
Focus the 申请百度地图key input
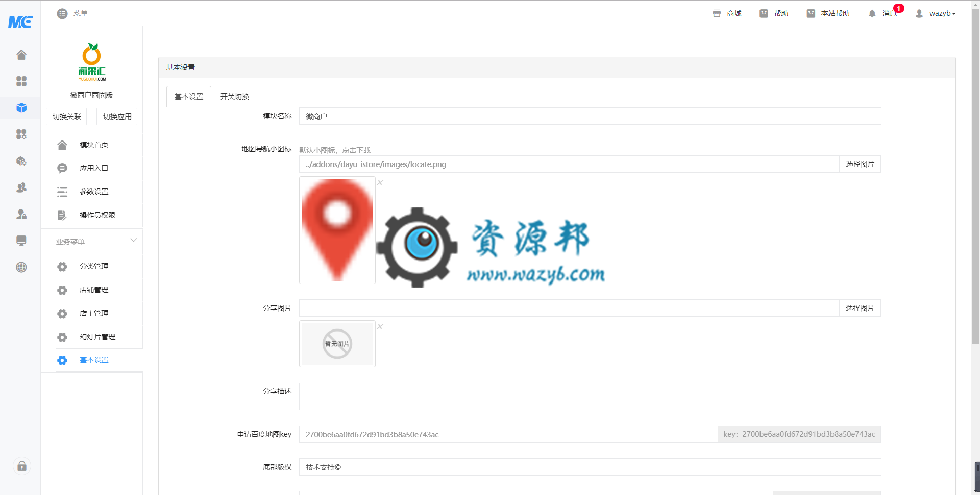pos(508,434)
